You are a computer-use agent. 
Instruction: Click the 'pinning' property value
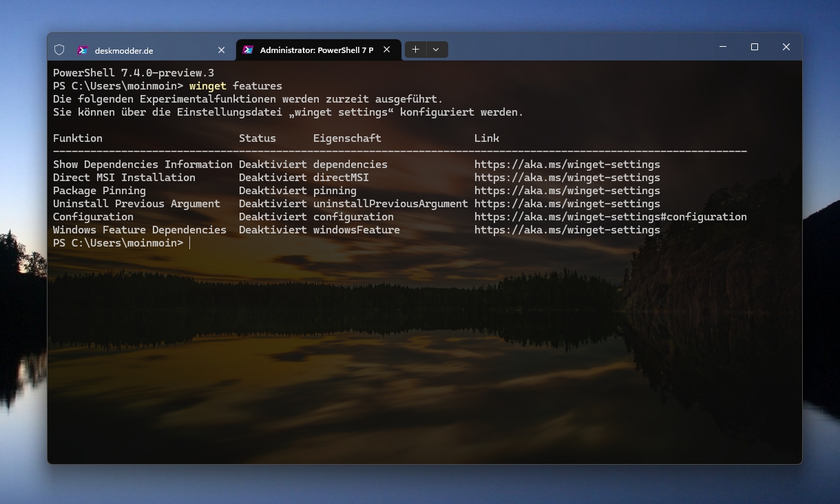pyautogui.click(x=335, y=191)
